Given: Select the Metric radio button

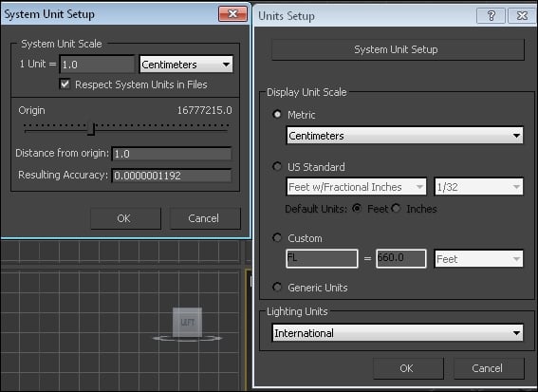Looking at the screenshot, I should [277, 114].
